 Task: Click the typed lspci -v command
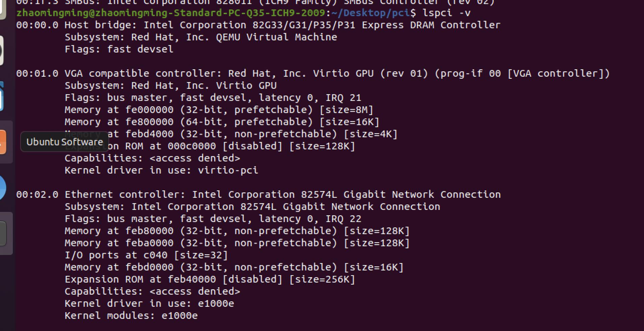tap(447, 13)
